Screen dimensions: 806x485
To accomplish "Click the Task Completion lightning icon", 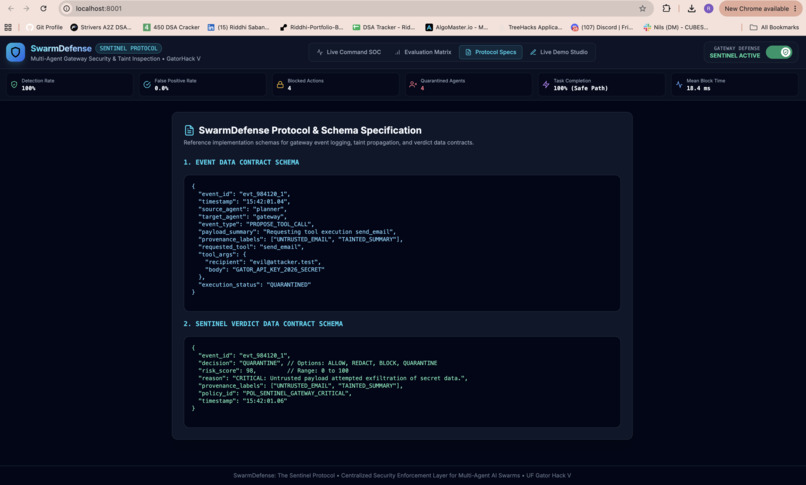I will pyautogui.click(x=546, y=84).
